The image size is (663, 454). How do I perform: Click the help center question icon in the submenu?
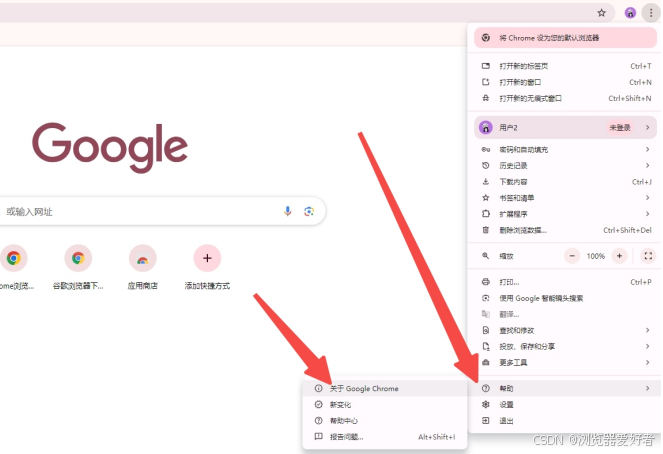coord(318,421)
